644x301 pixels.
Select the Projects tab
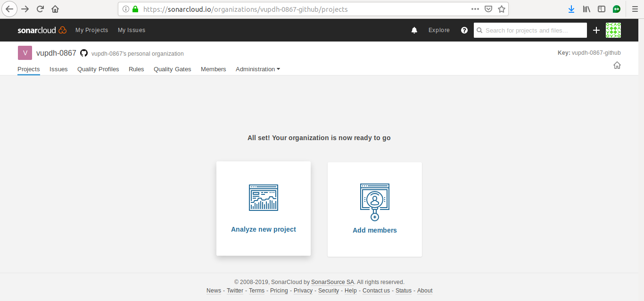[x=29, y=69]
